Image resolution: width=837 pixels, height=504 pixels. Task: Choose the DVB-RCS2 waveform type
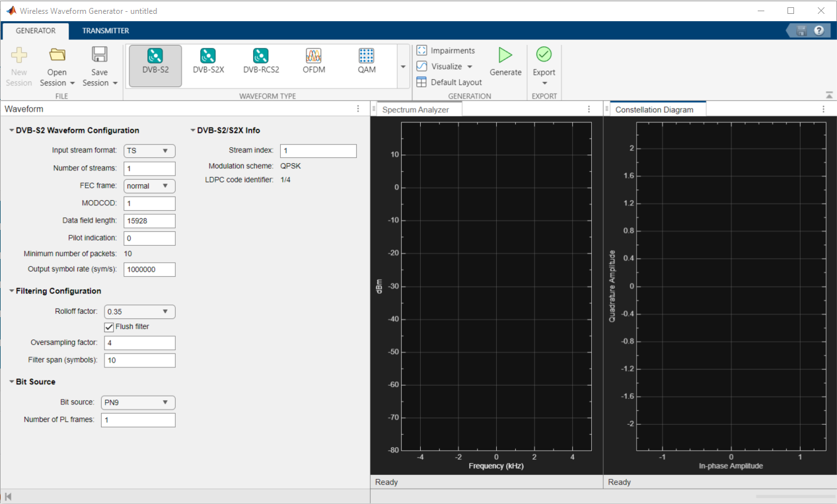(x=260, y=63)
